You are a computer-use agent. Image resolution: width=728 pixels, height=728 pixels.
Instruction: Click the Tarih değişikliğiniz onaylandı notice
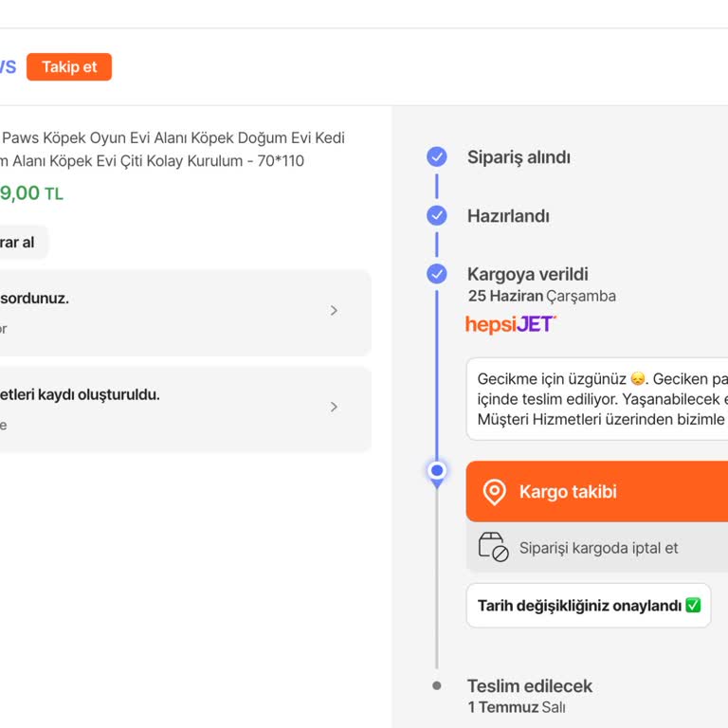578,606
